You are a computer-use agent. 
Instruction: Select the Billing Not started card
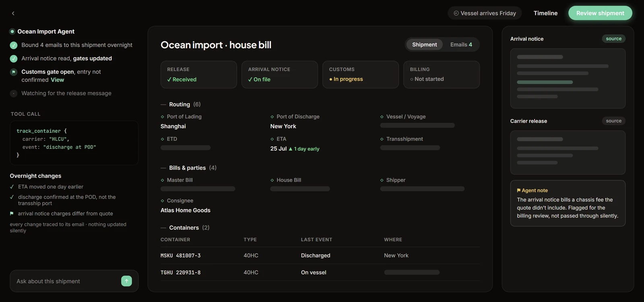point(442,74)
